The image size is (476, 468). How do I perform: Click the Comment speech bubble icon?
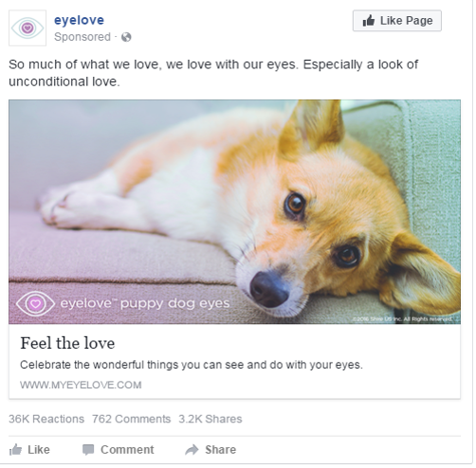pos(88,450)
